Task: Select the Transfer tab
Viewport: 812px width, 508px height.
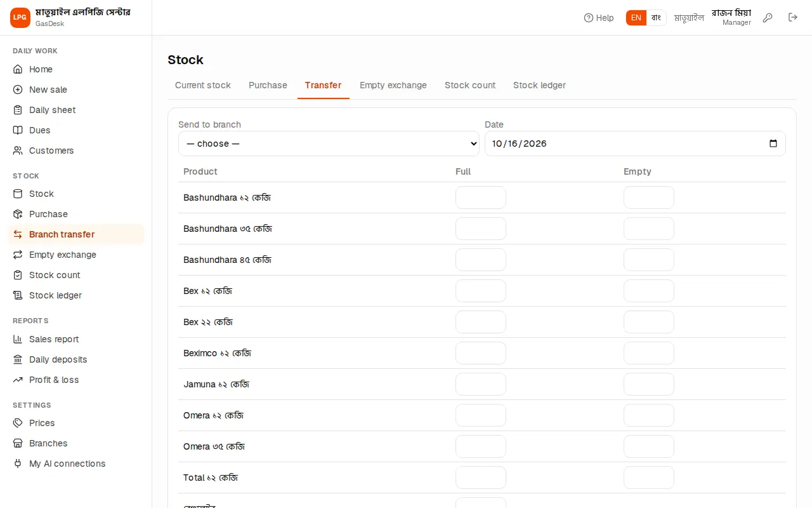Action: (323, 85)
